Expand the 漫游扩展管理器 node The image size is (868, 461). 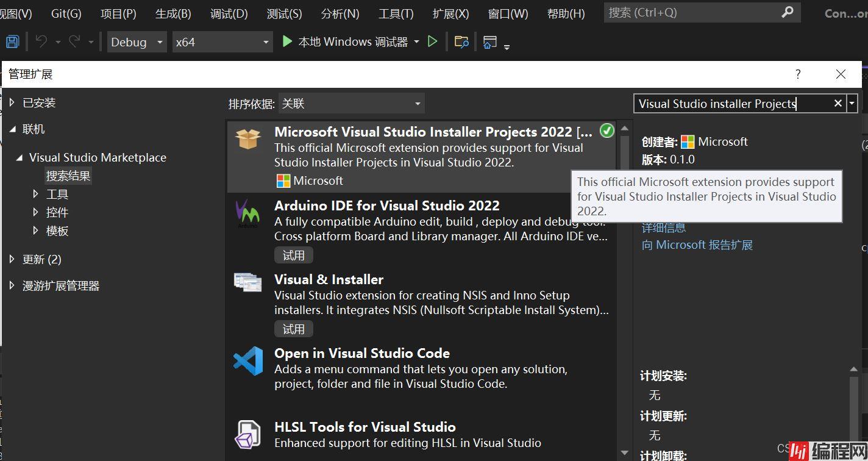click(x=12, y=285)
